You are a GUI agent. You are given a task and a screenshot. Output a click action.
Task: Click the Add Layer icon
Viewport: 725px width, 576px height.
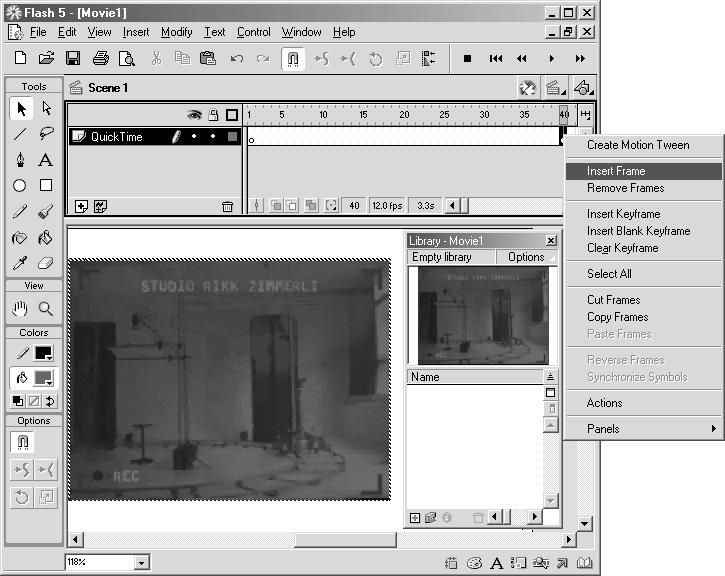click(x=81, y=206)
